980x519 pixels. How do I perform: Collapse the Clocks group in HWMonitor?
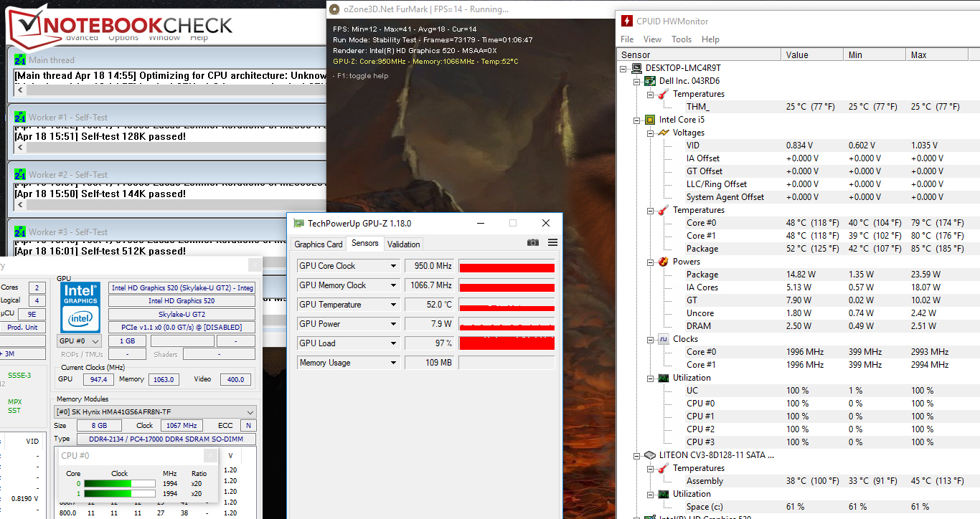[x=650, y=339]
